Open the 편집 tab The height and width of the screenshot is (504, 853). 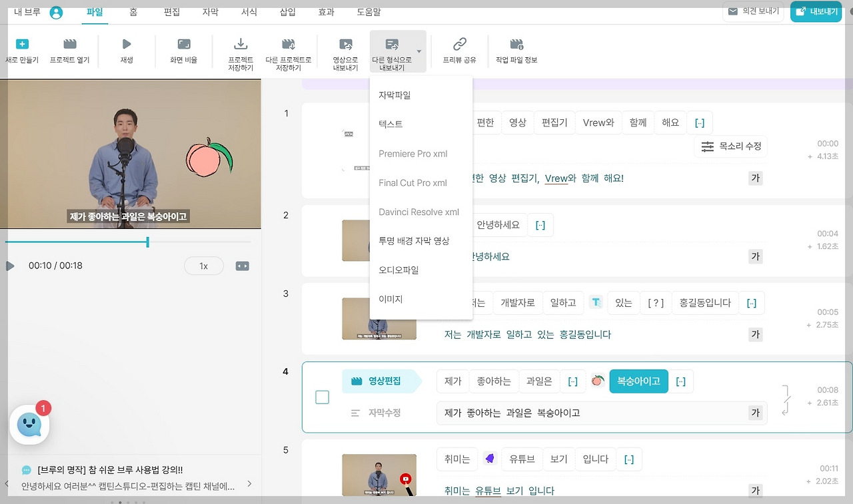click(171, 12)
